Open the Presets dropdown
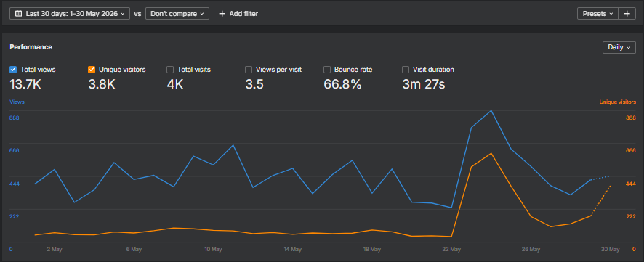 click(597, 14)
